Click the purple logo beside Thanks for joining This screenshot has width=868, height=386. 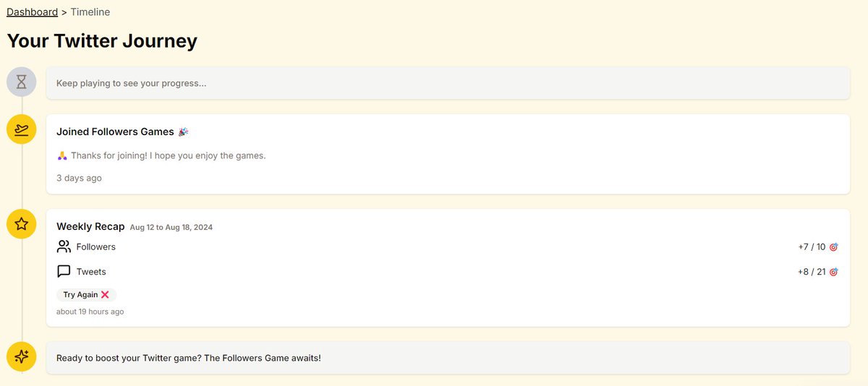point(62,155)
